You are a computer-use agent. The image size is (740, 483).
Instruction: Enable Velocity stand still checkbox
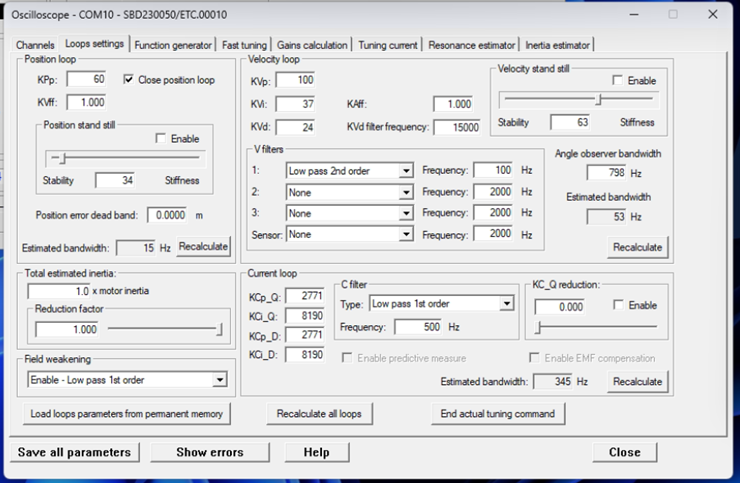coord(618,81)
